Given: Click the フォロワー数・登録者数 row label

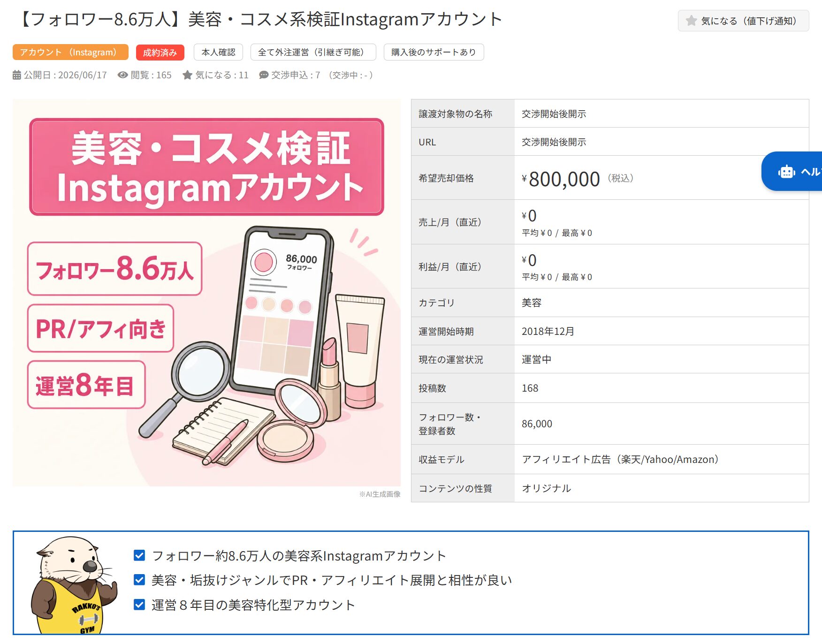Looking at the screenshot, I should point(449,424).
